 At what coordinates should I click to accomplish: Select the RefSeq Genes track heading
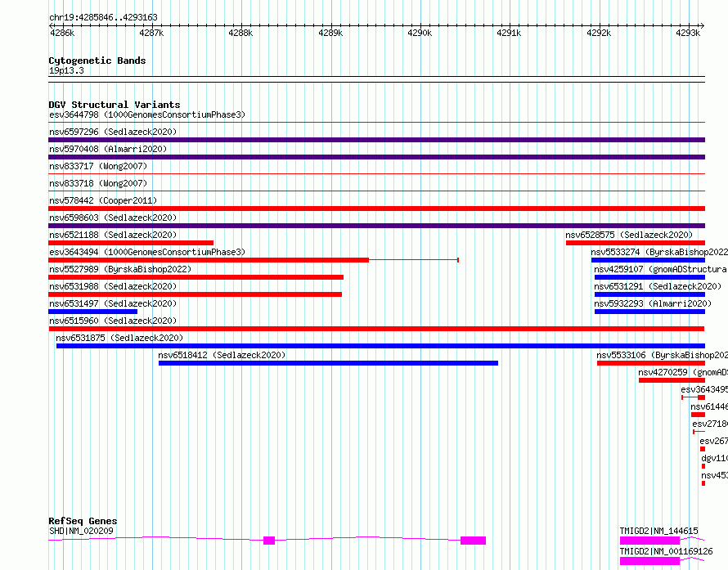coord(83,521)
